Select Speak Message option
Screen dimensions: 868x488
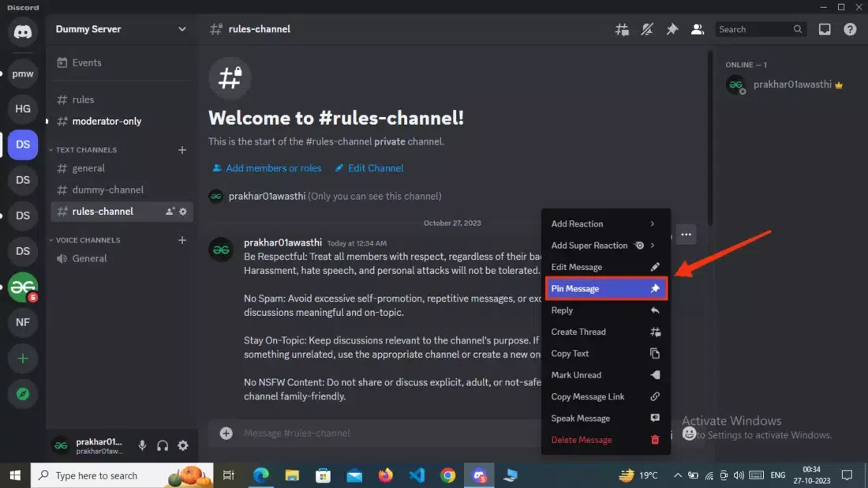(605, 419)
